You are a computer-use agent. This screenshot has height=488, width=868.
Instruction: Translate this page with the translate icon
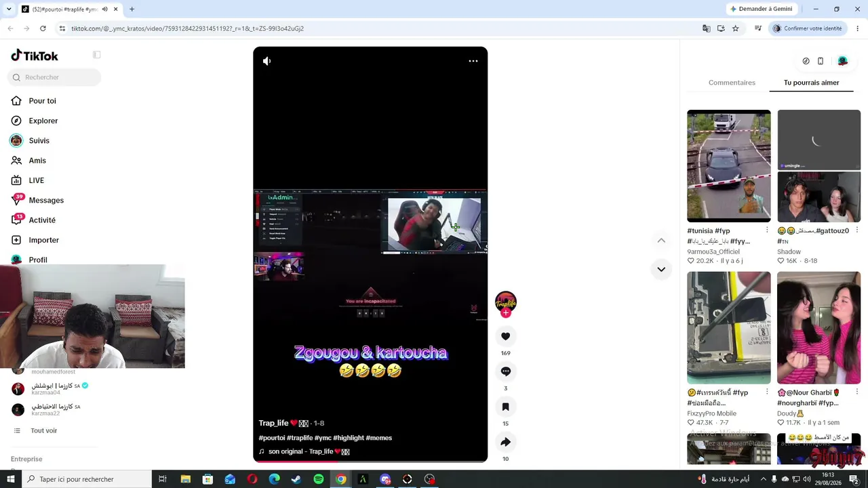point(707,28)
